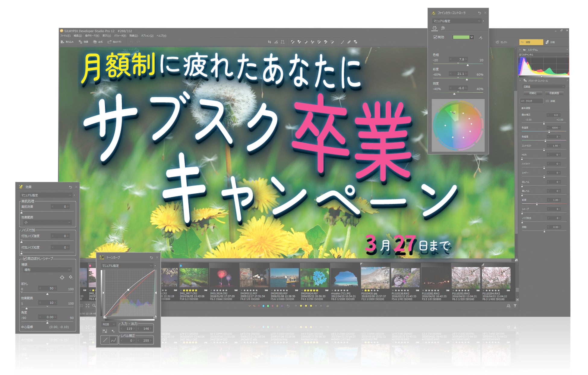Image resolution: width=588 pixels, height=375 pixels.
Task: Select the straight line curve mode icon
Action: tap(105, 340)
